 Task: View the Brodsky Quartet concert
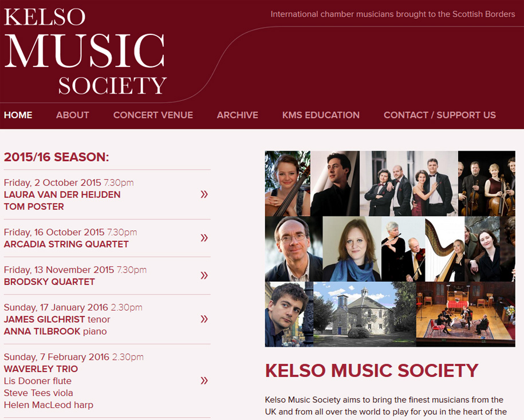[49, 281]
